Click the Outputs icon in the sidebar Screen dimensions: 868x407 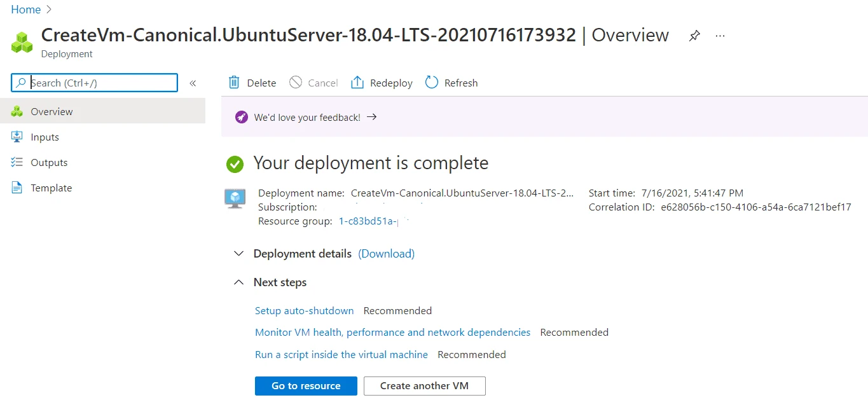point(17,162)
